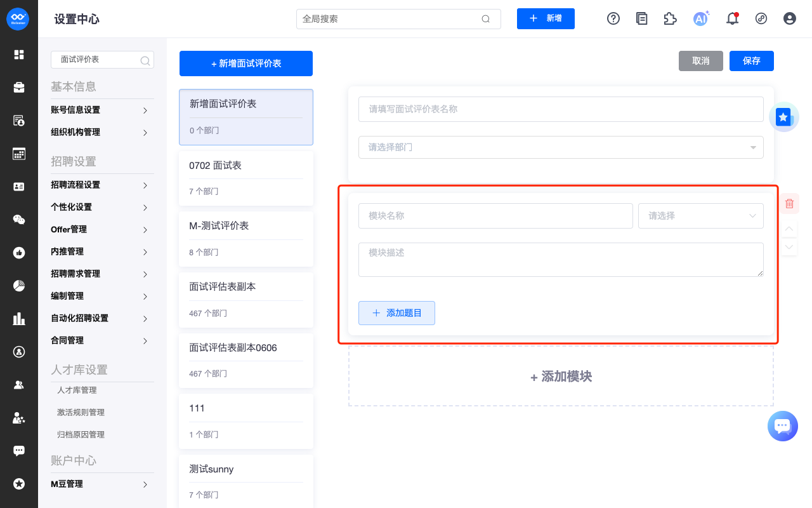
Task: Open the chat message icon in sidebar
Action: [x=19, y=451]
